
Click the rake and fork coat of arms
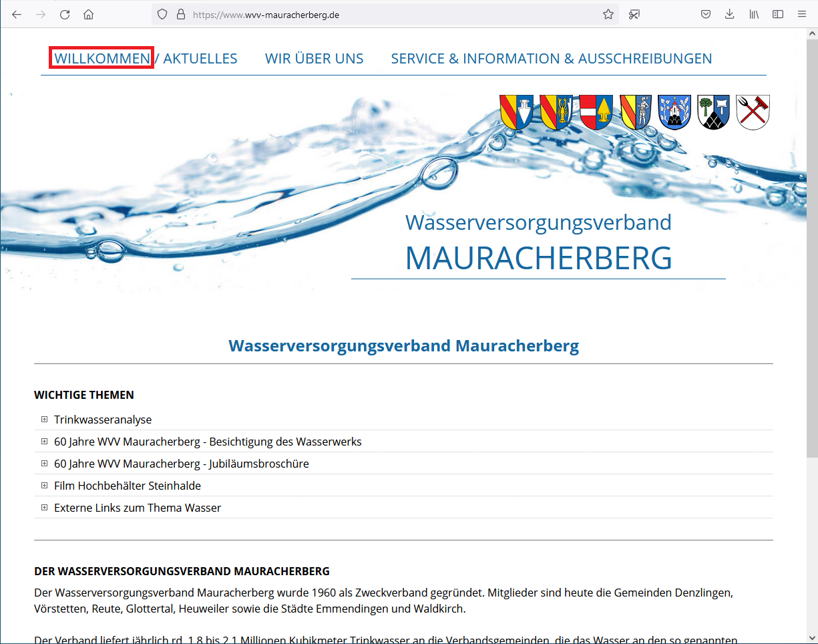pyautogui.click(x=753, y=112)
